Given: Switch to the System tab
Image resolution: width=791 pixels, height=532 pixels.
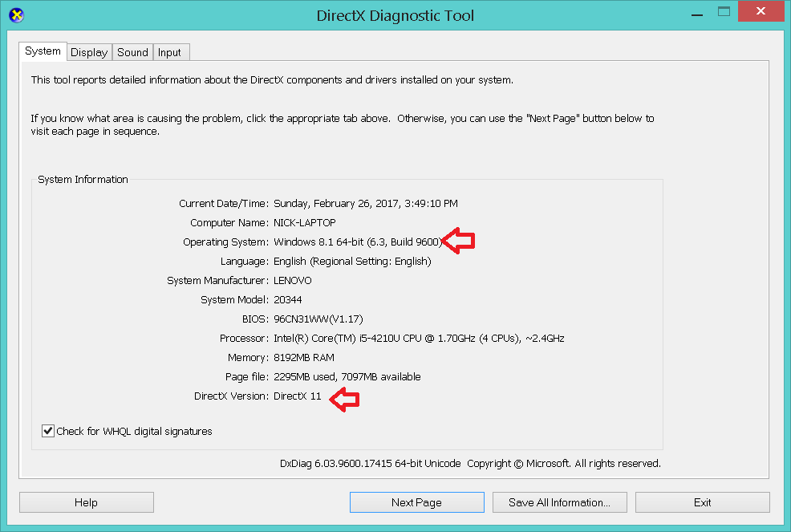Looking at the screenshot, I should (x=43, y=51).
